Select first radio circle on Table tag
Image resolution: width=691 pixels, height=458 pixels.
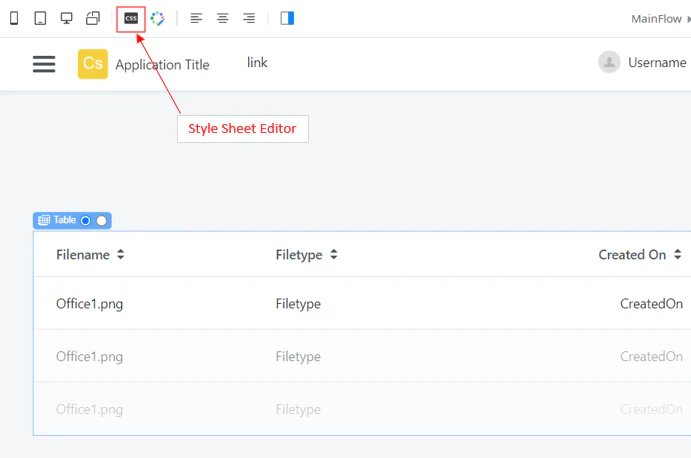(85, 220)
